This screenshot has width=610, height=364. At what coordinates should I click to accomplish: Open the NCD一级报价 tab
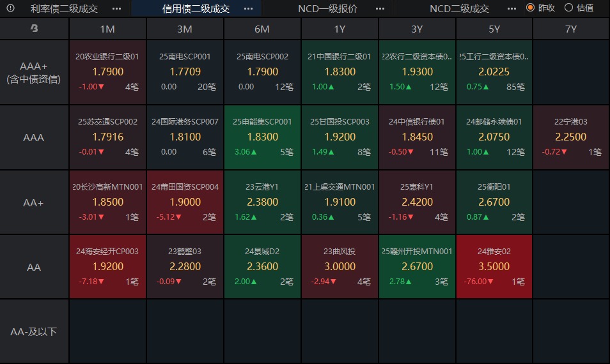point(327,8)
